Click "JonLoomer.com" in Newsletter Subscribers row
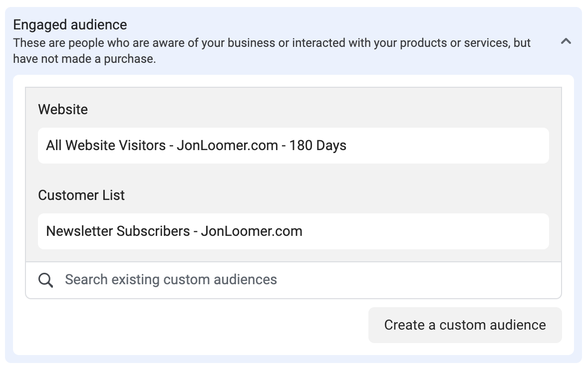This screenshot has height=370, width=588. (252, 231)
